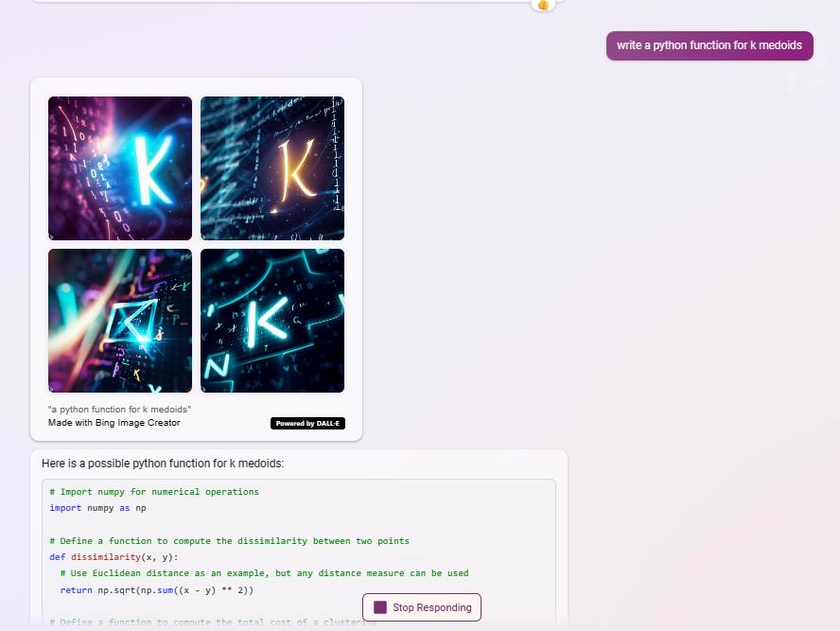Click the Powered by DALL-E badge
This screenshot has height=631, width=840.
307,423
